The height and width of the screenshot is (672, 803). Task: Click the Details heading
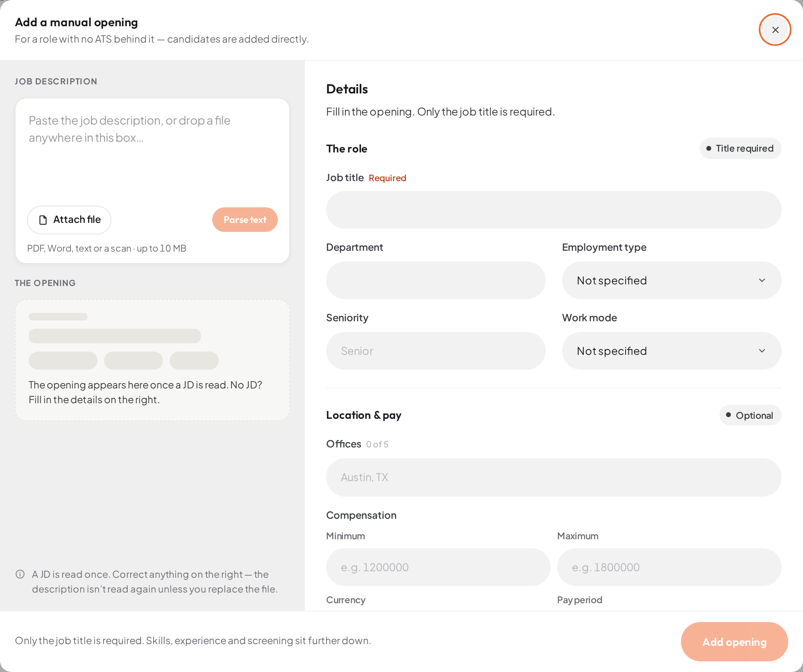[347, 89]
